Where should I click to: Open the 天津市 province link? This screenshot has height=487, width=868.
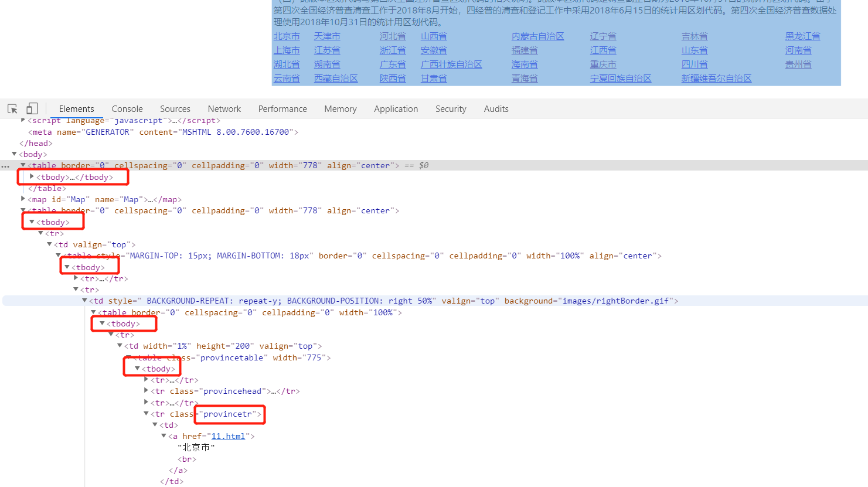click(327, 36)
